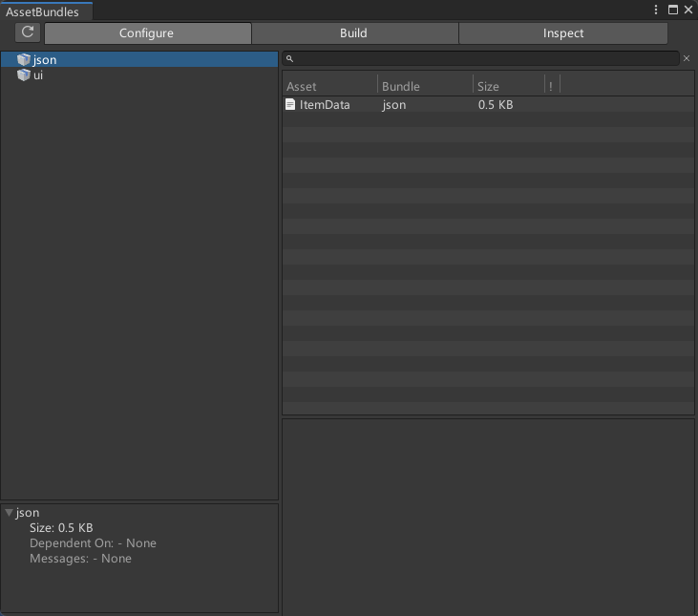The height and width of the screenshot is (616, 698).
Task: Select the json bundle cube icon
Action: (x=24, y=60)
